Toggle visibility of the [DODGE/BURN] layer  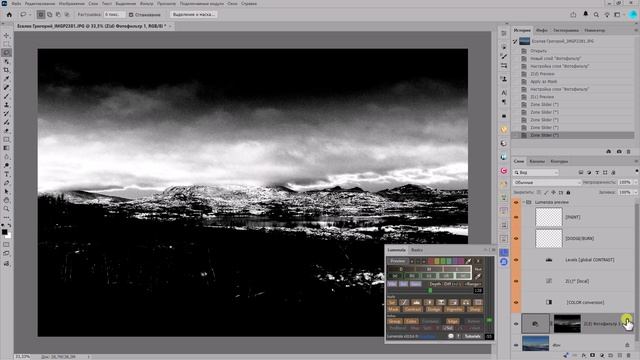pyautogui.click(x=516, y=238)
